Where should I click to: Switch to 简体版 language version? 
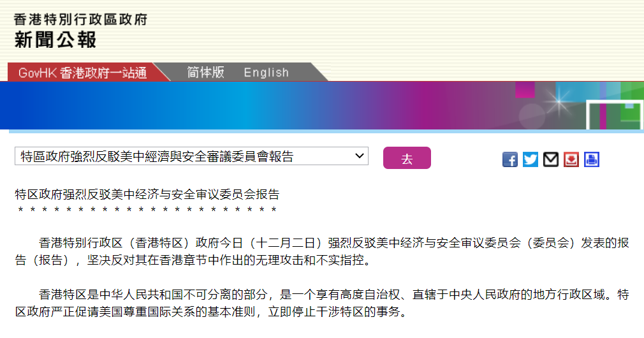205,73
